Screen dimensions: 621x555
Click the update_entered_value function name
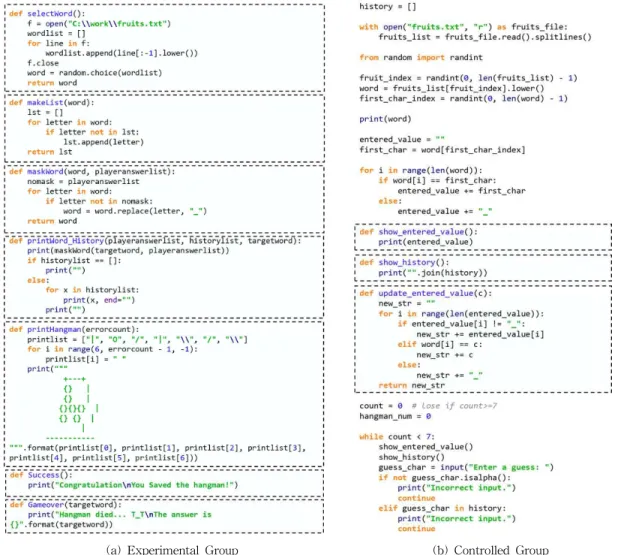point(426,293)
